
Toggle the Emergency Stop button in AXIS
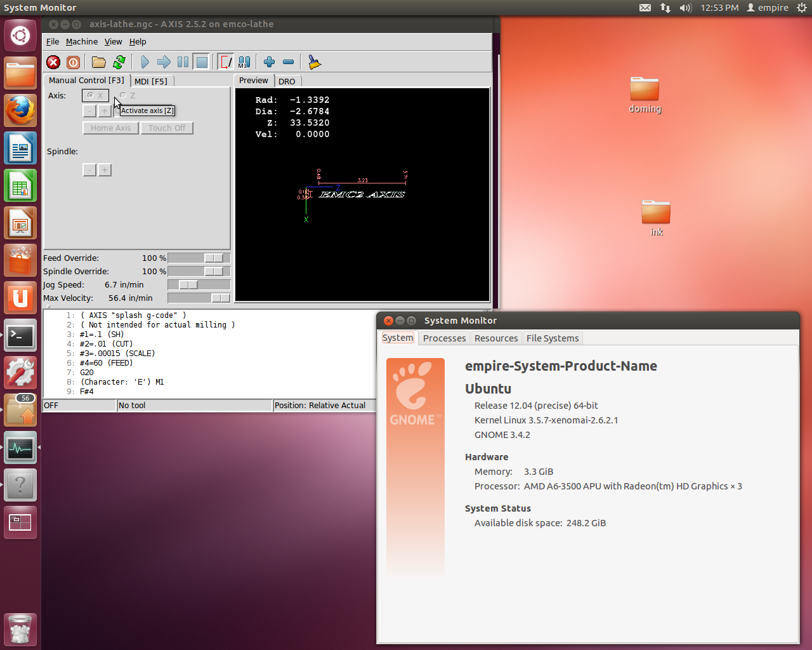(x=53, y=62)
